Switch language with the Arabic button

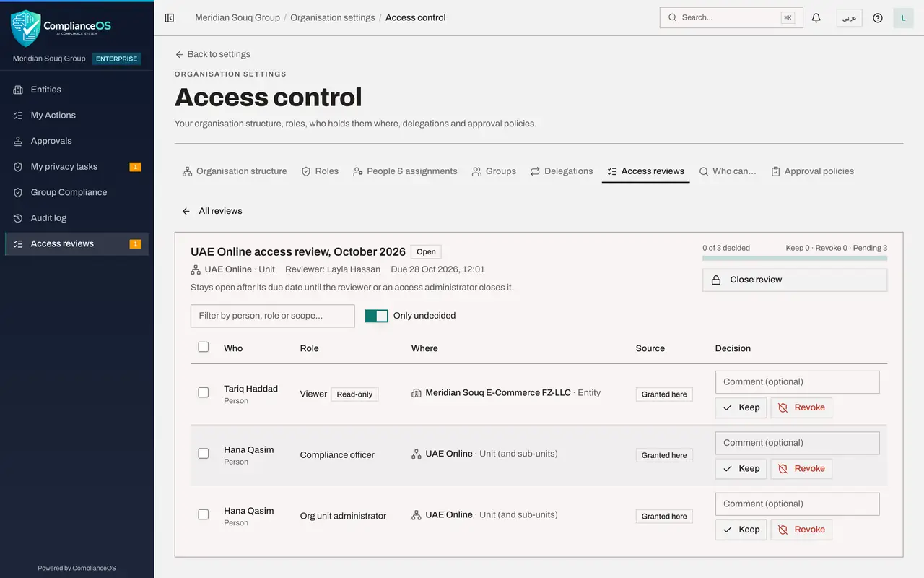pyautogui.click(x=850, y=18)
